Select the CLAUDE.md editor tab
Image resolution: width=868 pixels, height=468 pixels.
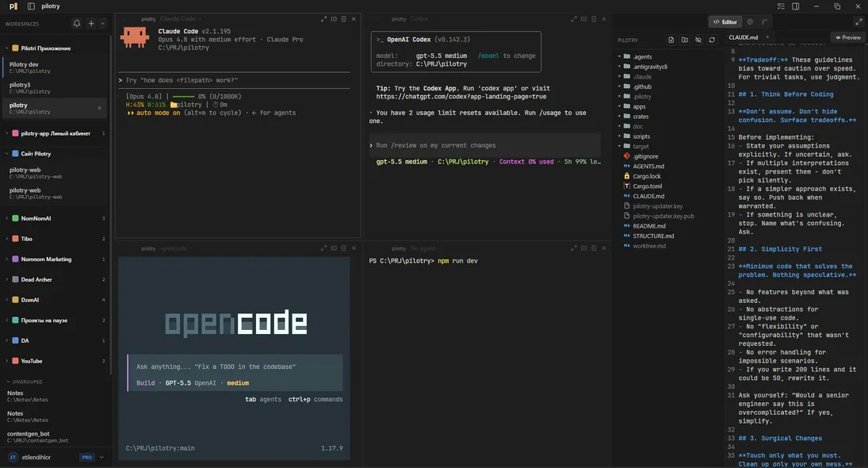coord(744,37)
